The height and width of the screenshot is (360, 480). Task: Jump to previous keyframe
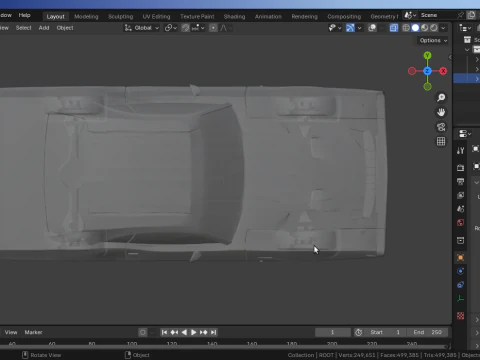tap(174, 332)
